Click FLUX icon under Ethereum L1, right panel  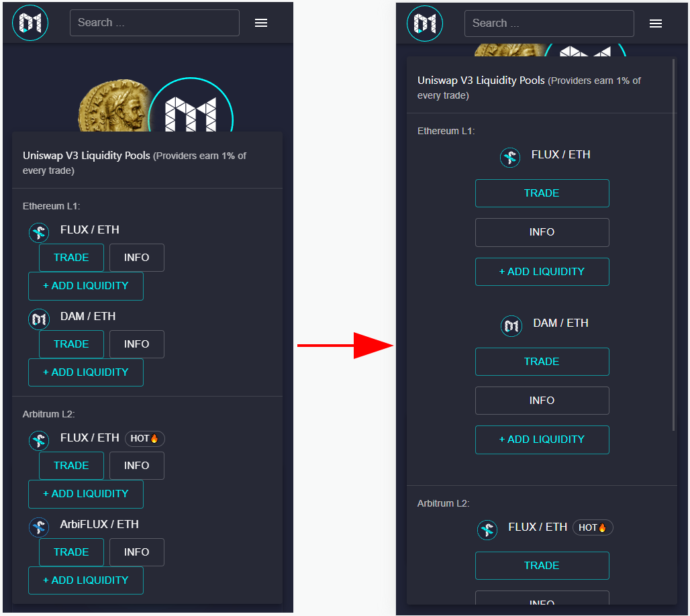(x=510, y=157)
